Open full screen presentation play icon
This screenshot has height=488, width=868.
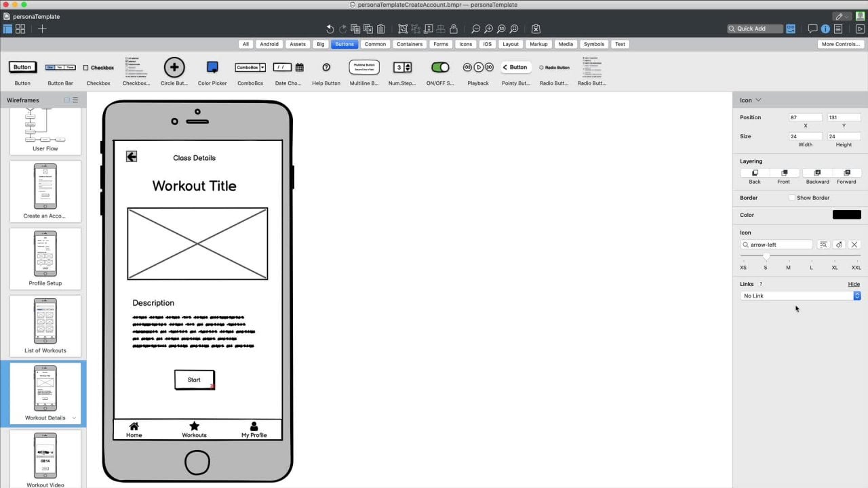point(860,29)
